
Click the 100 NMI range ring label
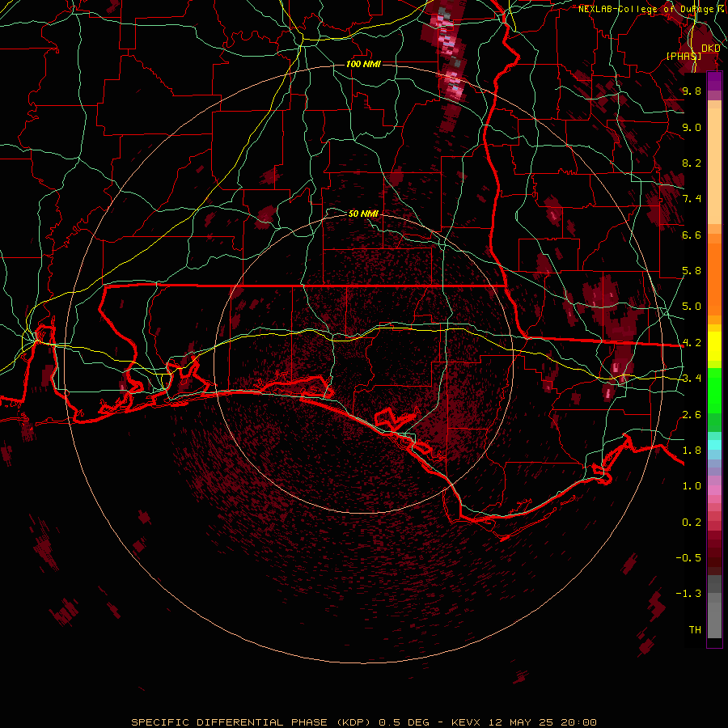[x=363, y=64]
